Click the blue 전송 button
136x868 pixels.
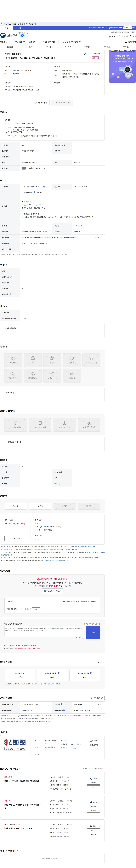pyautogui.click(x=93, y=632)
